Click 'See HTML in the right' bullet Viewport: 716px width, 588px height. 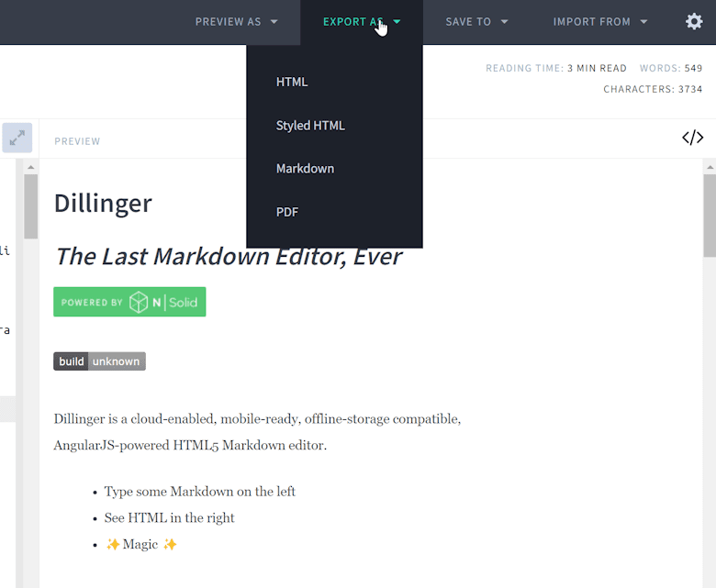click(x=169, y=518)
